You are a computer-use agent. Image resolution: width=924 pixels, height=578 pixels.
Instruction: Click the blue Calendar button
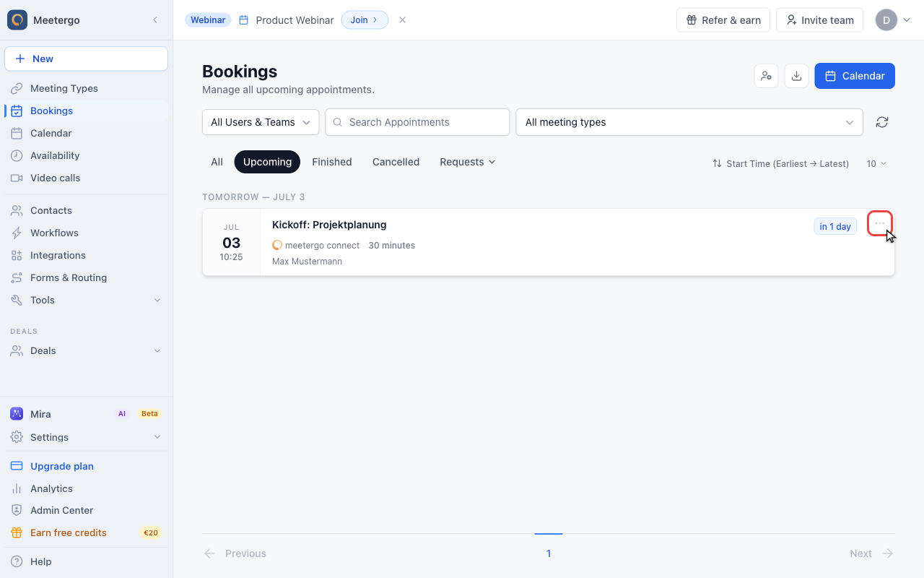[855, 76]
